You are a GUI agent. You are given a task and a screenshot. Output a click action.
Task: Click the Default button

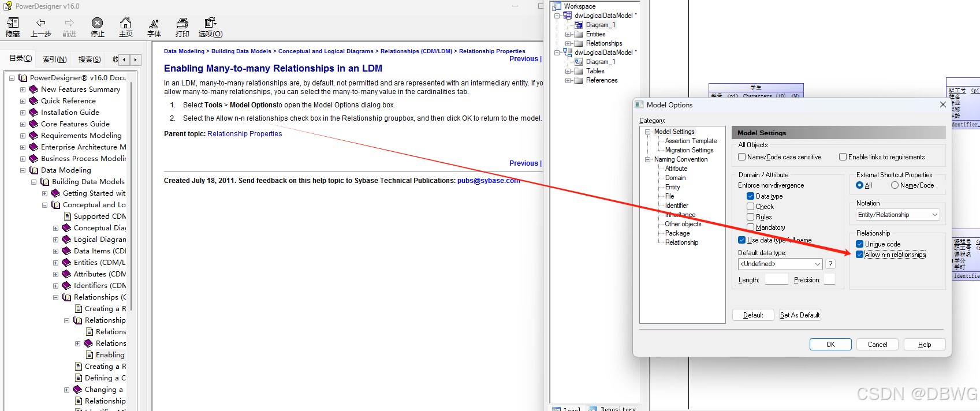(x=753, y=315)
